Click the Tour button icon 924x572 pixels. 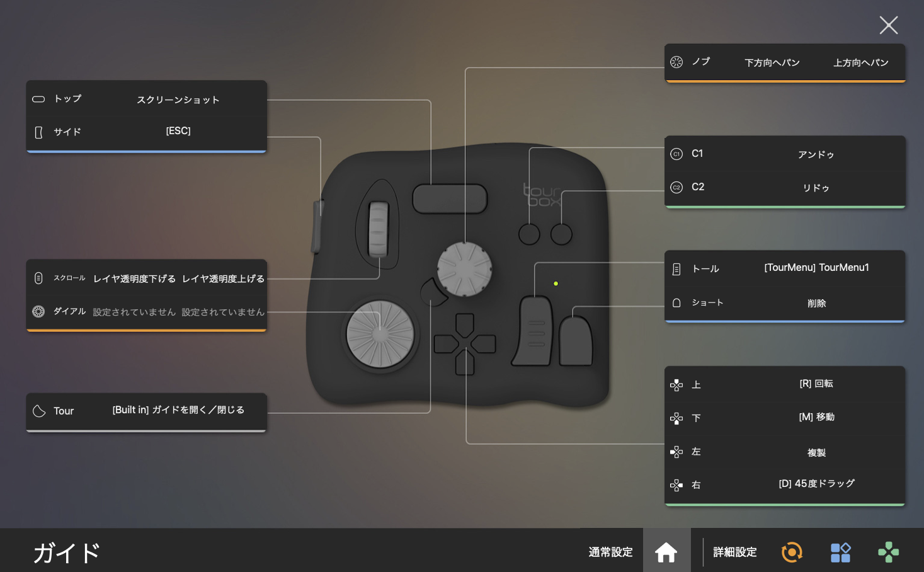pyautogui.click(x=39, y=411)
